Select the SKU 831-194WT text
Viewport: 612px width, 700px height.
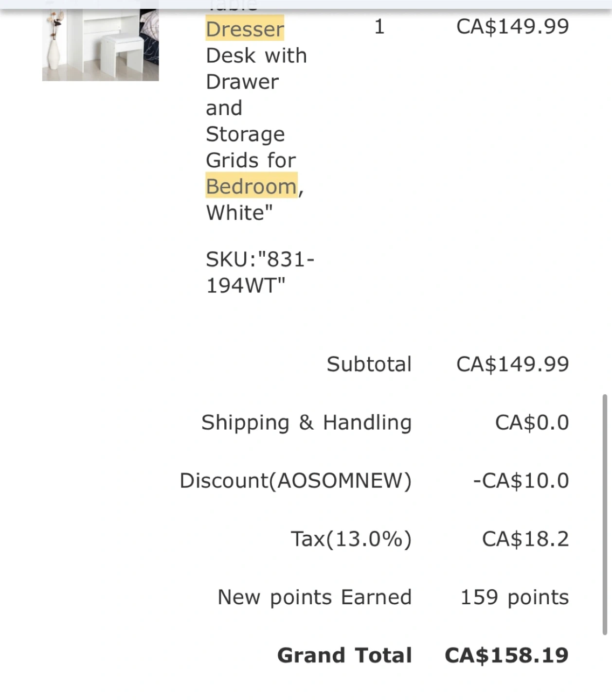260,272
